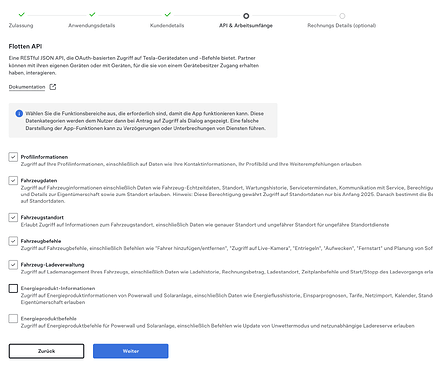The image size is (433, 375).
Task: Open the Dokumentation link
Action: pos(27,87)
